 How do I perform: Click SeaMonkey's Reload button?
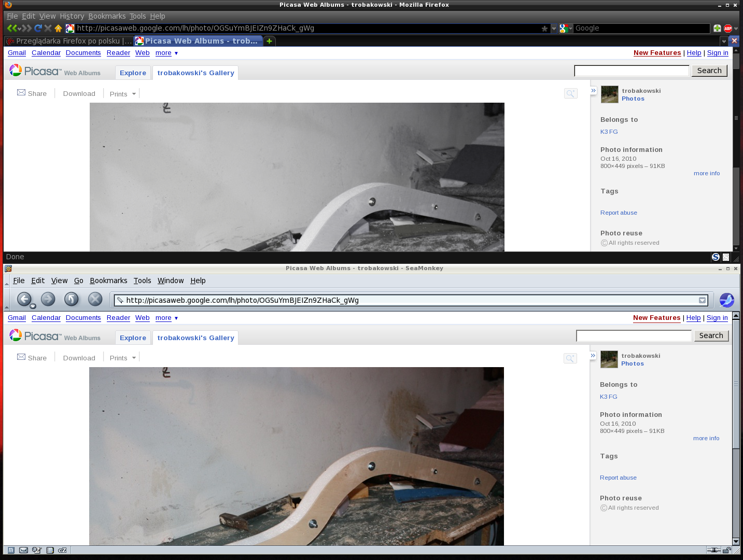[x=71, y=299]
